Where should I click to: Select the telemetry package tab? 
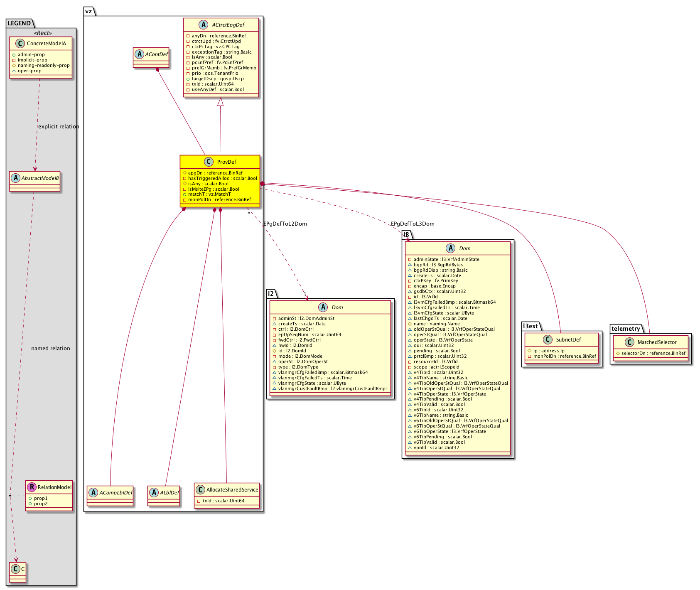[x=626, y=329]
